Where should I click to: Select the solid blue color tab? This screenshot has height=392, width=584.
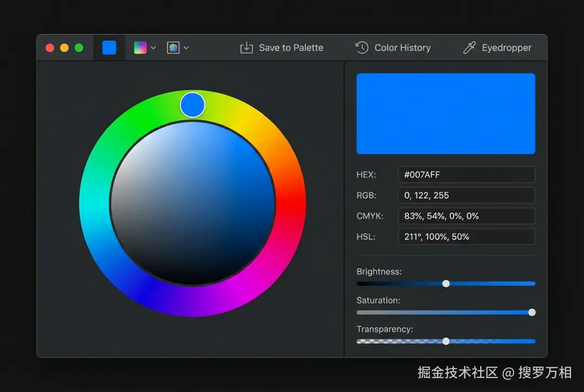click(109, 48)
